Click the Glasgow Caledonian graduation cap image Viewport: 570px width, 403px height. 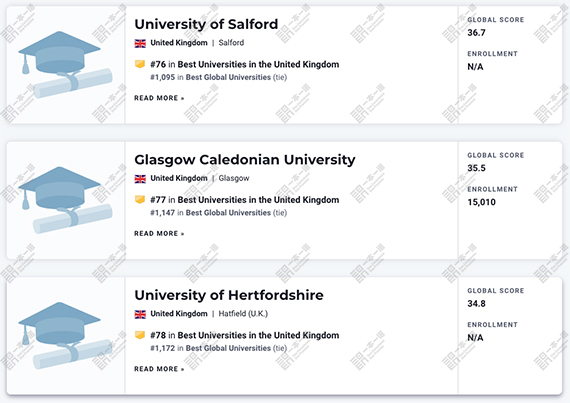65,200
